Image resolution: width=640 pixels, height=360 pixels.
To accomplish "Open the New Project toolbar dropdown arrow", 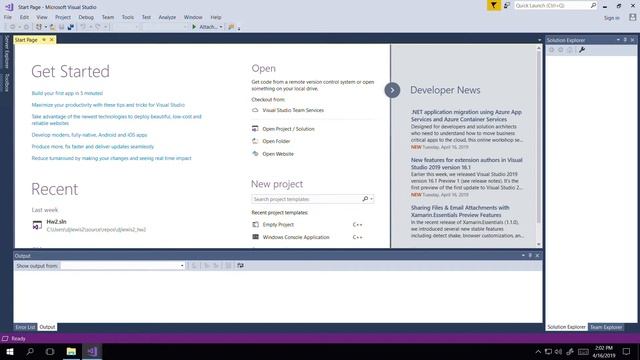I will pyautogui.click(x=46, y=27).
